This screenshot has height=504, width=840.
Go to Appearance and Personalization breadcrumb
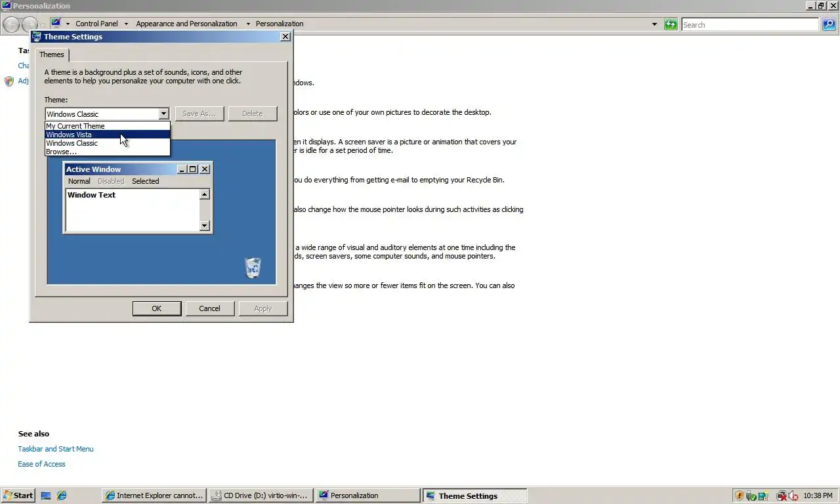point(186,24)
